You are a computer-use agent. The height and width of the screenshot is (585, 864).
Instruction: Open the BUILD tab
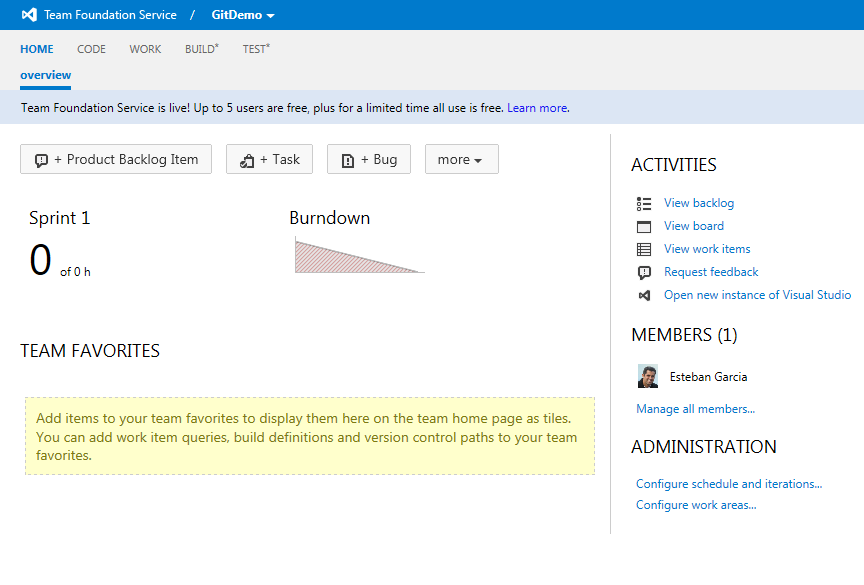pyautogui.click(x=202, y=48)
